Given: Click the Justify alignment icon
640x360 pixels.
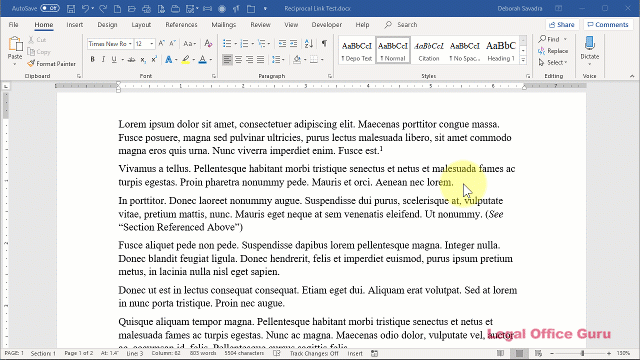Looking at the screenshot, I should pos(260,60).
